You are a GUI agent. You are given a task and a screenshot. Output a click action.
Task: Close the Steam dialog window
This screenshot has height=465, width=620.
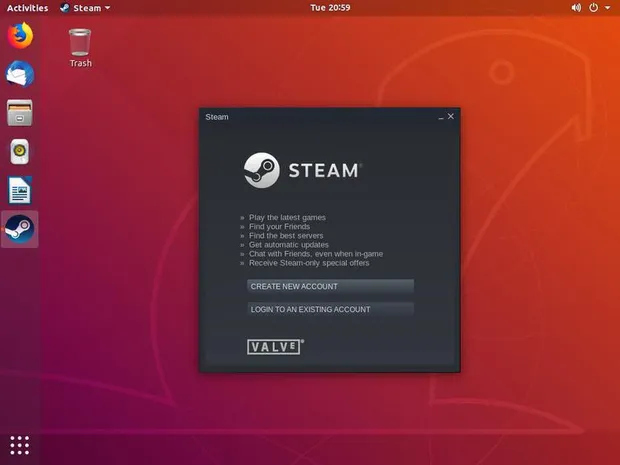451,116
